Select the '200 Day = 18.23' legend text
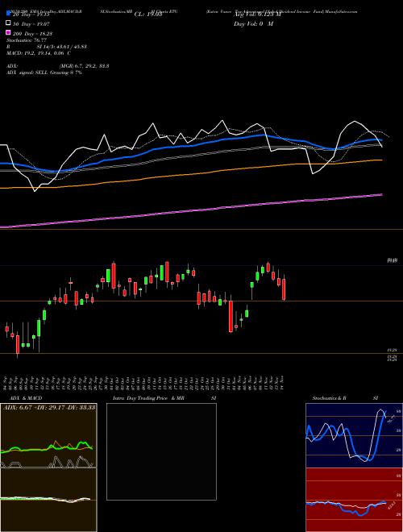The width and height of the screenshot is (403, 532). click(32, 34)
